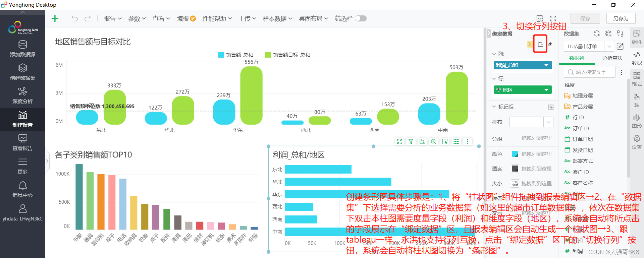Open the 深度分析 sidebar item
Screen dimensions: 644x258
(x=22, y=95)
